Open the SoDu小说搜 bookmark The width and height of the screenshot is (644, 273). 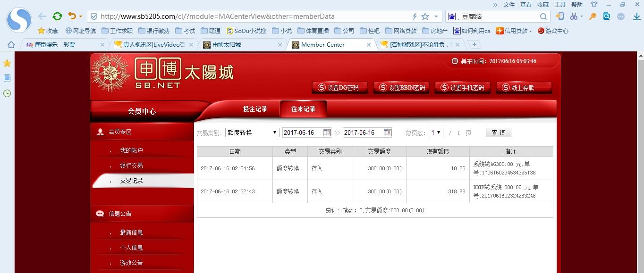click(x=246, y=31)
